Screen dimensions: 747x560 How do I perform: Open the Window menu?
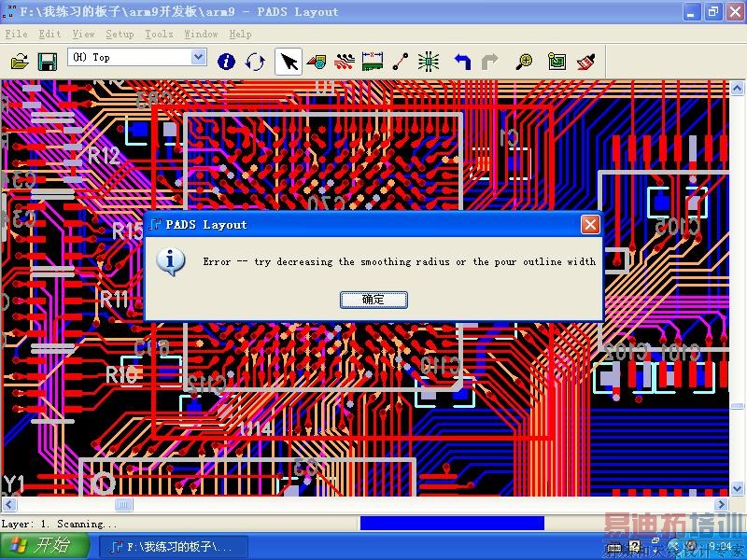[201, 34]
